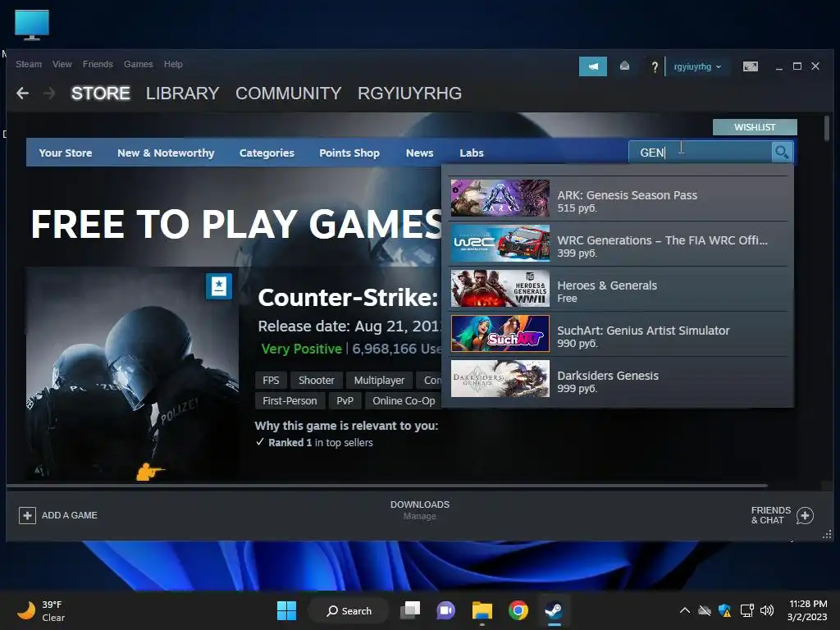Viewport: 840px width, 630px height.
Task: Click the Multiplayer tag
Action: [379, 381]
